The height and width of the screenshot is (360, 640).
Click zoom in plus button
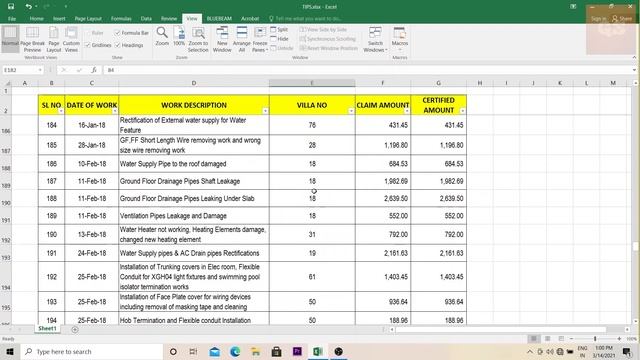(x=619, y=339)
